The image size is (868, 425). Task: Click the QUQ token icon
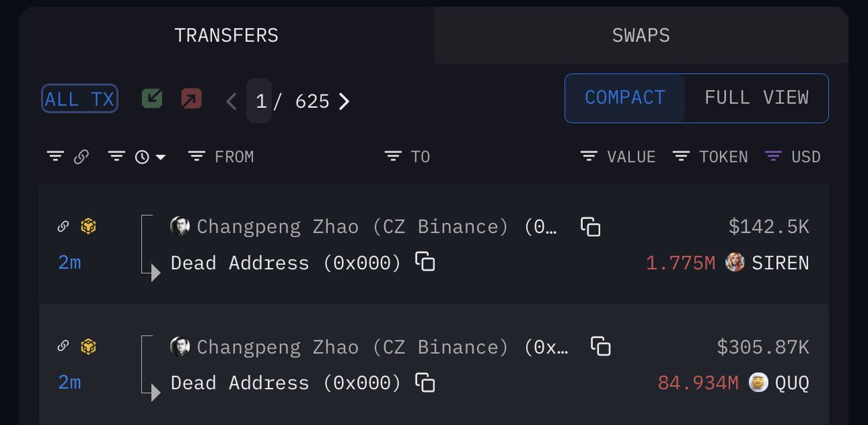click(x=759, y=382)
